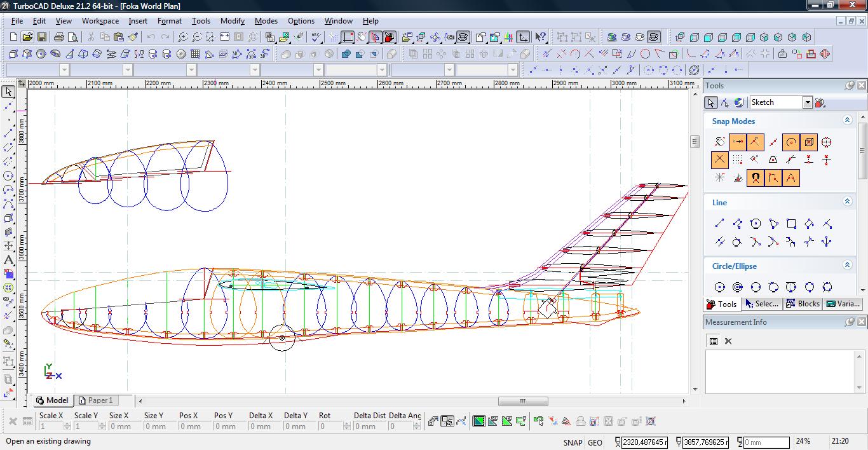Screen dimensions: 868x450
Task: Collapse the Circle/Ellipse section
Action: click(847, 265)
